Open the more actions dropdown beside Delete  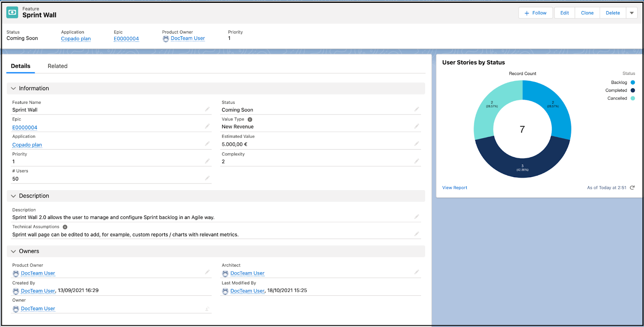tap(632, 13)
